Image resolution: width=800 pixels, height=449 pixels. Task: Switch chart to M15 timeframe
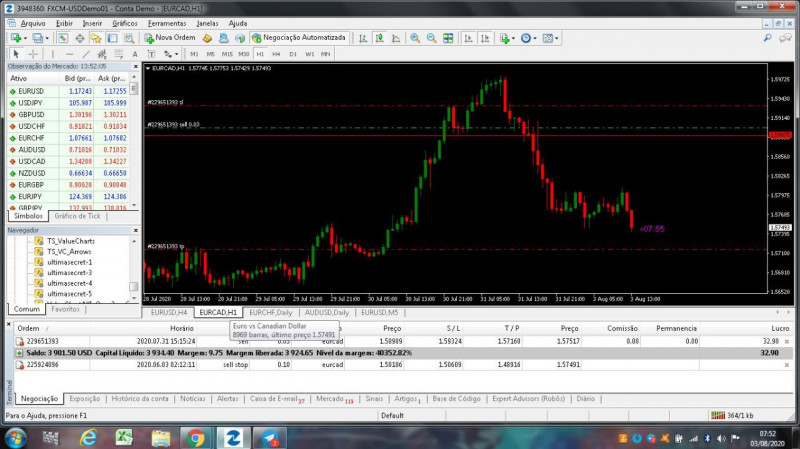(227, 54)
